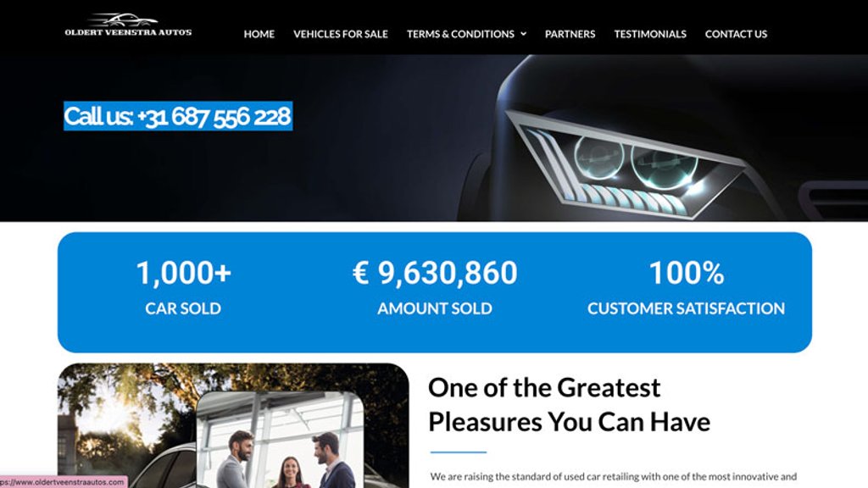Click the Call us phone number

[x=178, y=116]
